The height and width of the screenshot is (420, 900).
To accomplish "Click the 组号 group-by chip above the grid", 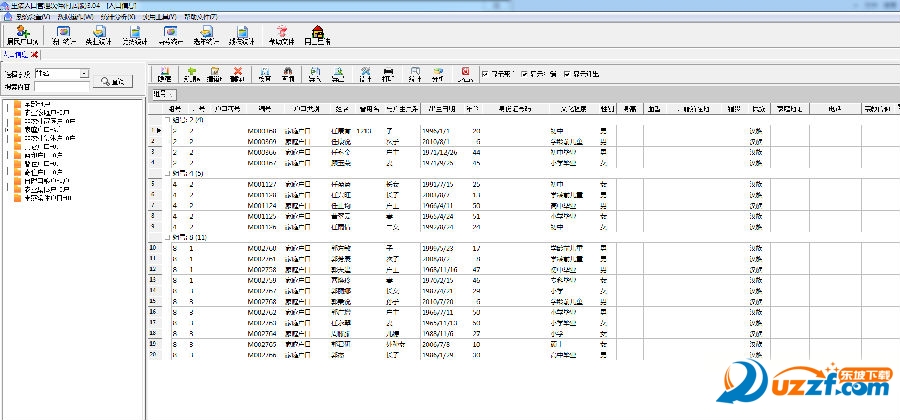I will pyautogui.click(x=164, y=94).
